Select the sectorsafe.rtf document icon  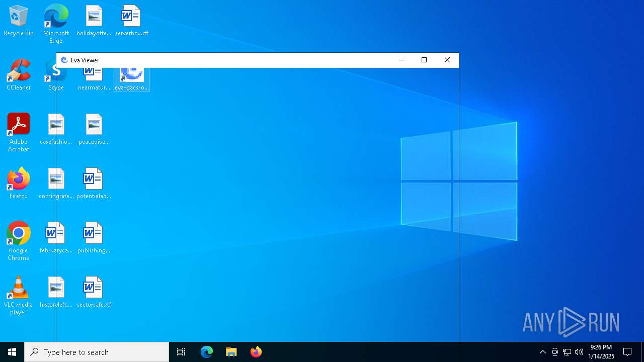[94, 293]
